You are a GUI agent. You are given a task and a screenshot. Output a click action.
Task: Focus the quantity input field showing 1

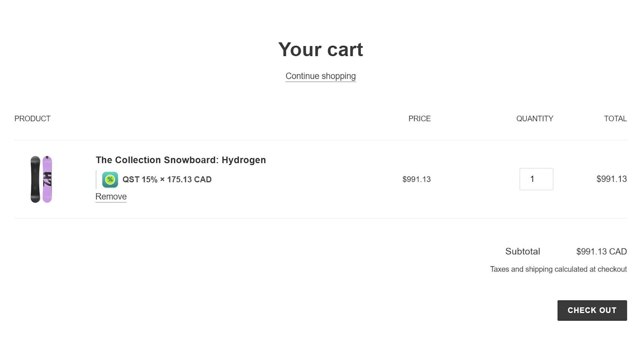coord(536,179)
